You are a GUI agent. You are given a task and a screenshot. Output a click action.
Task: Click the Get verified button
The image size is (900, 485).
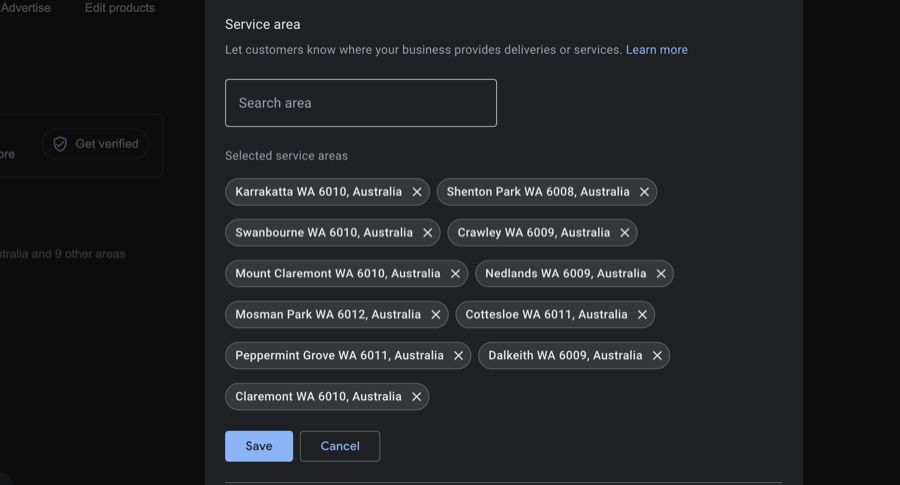coord(96,144)
